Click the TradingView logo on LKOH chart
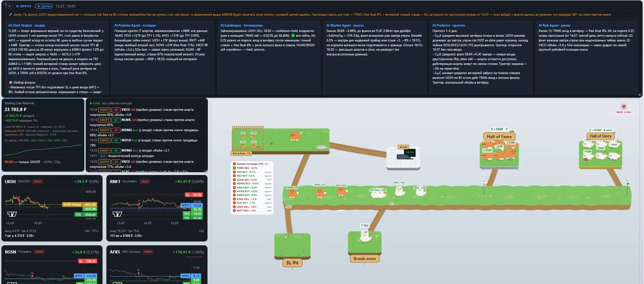The image size is (644, 284). click(x=12, y=214)
